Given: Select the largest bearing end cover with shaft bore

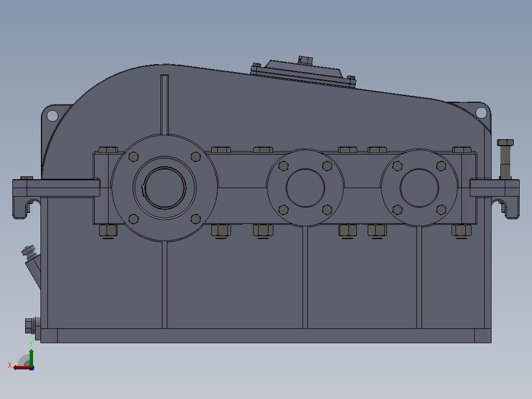Looking at the screenshot, I should click(164, 188).
